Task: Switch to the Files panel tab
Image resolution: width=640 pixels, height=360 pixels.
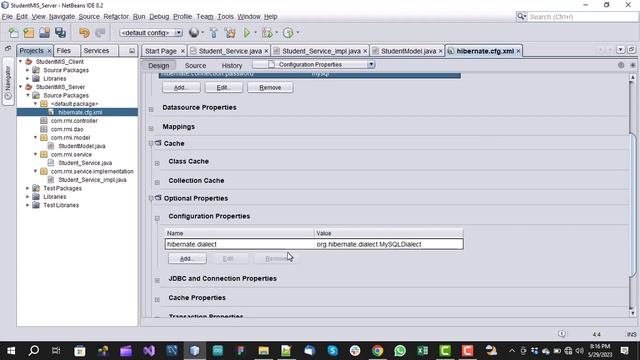Action: [x=64, y=51]
